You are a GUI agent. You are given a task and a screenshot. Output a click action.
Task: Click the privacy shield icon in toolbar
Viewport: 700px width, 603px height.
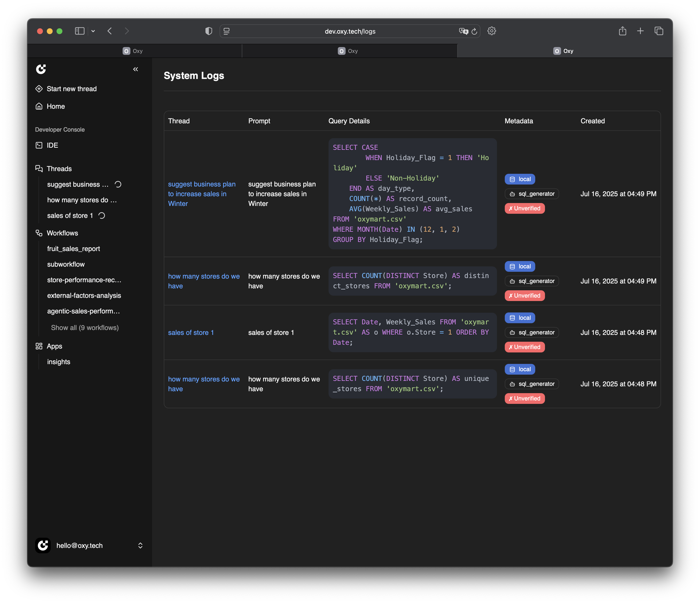pyautogui.click(x=209, y=31)
